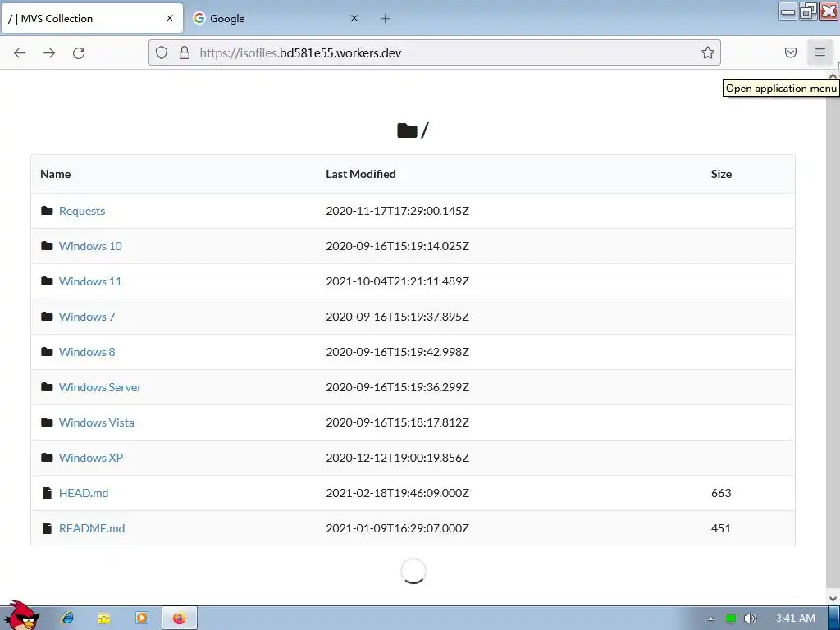Image resolution: width=840 pixels, height=630 pixels.
Task: Save the page to Pocket
Action: point(791,52)
